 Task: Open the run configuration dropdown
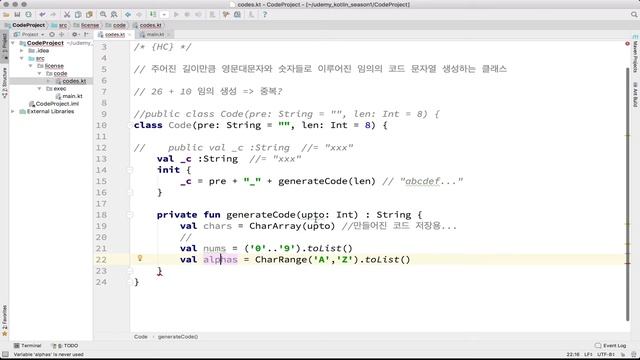(164, 15)
